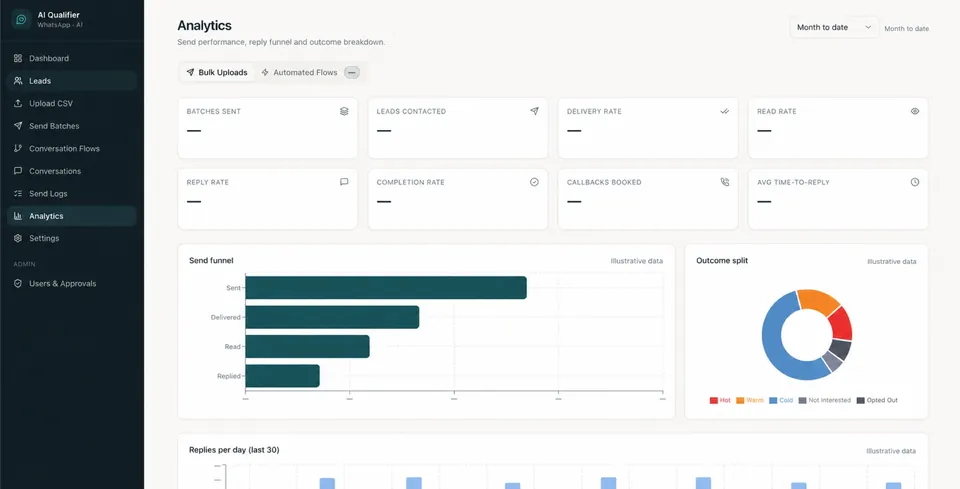
Task: Toggle the Hot legend item
Action: 720,400
